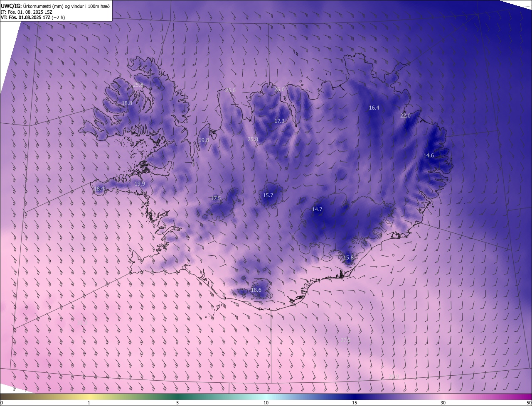Click the 30 tick label on the color scale
This screenshot has height=406, width=532.
443,403
